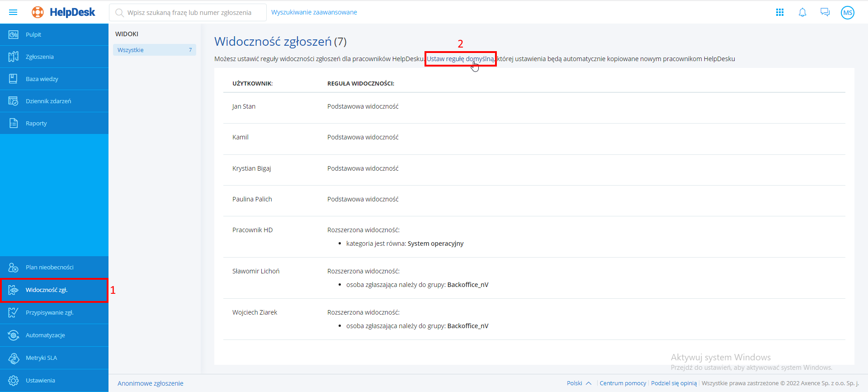This screenshot has width=868, height=392.
Task: Expand the Polski language selector
Action: (579, 383)
